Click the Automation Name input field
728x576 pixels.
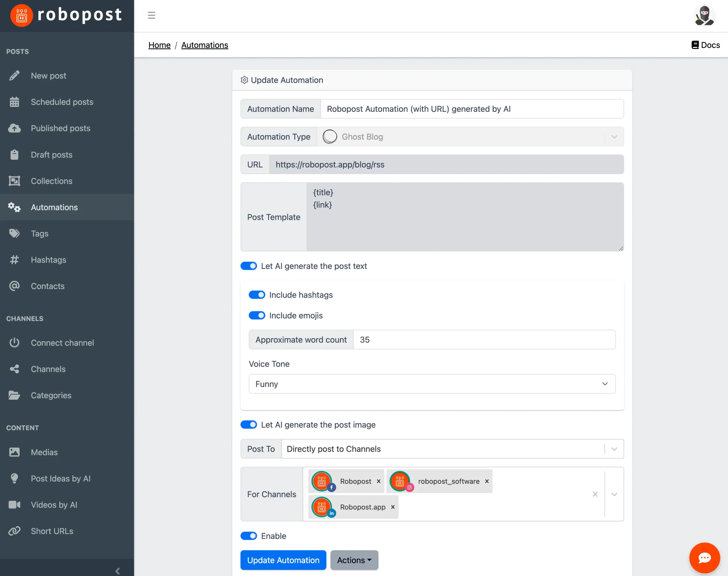[x=472, y=109]
